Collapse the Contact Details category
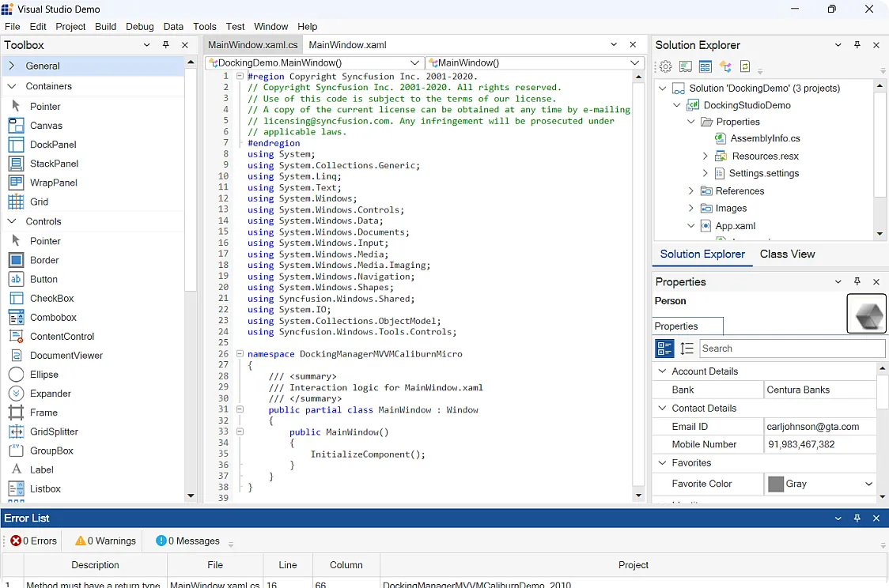The image size is (889, 588). [x=662, y=408]
